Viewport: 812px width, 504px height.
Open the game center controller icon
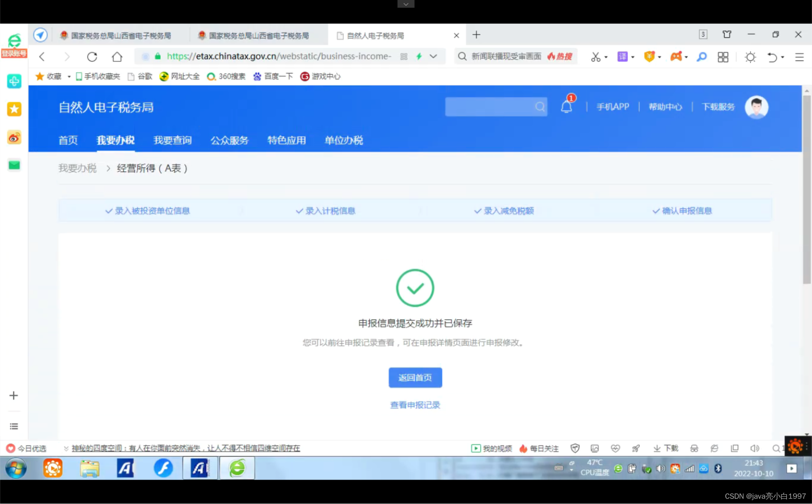coord(677,57)
